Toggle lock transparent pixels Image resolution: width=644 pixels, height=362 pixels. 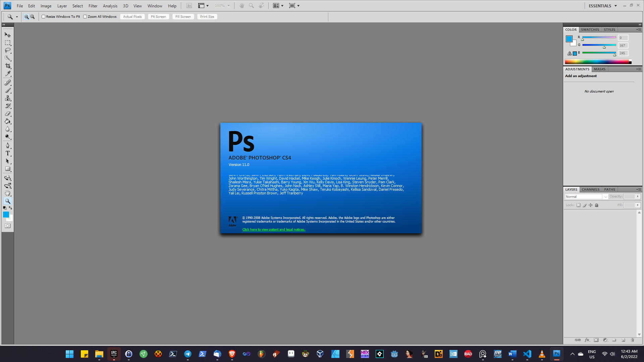point(578,205)
